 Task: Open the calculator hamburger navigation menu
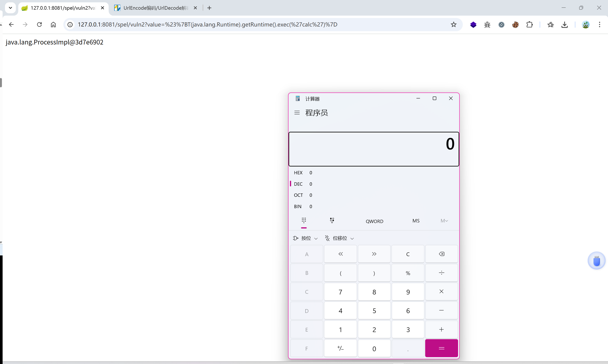[297, 113]
